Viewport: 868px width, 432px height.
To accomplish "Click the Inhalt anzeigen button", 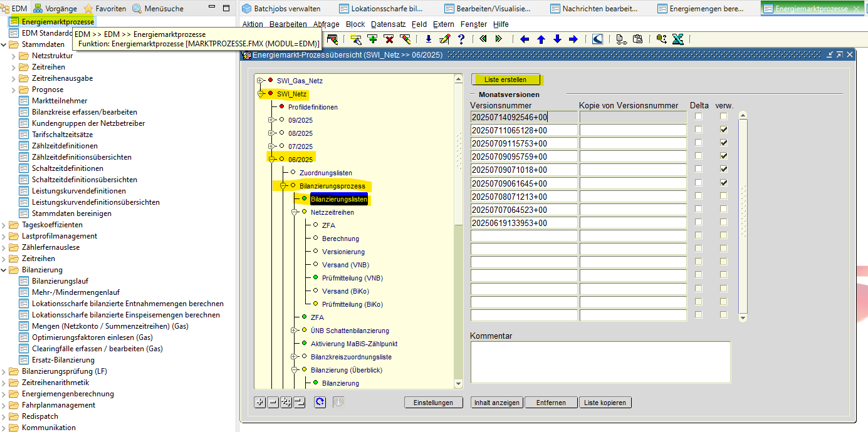I will (x=496, y=403).
